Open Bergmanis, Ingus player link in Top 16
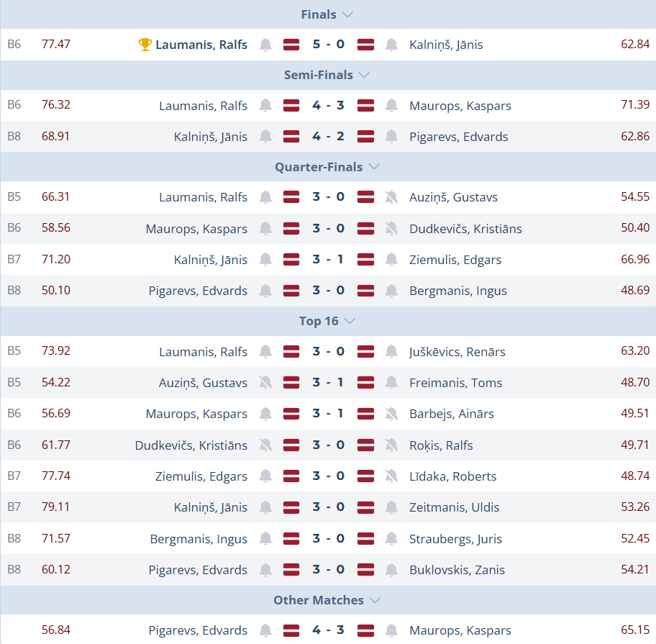This screenshot has width=656, height=644. click(199, 539)
